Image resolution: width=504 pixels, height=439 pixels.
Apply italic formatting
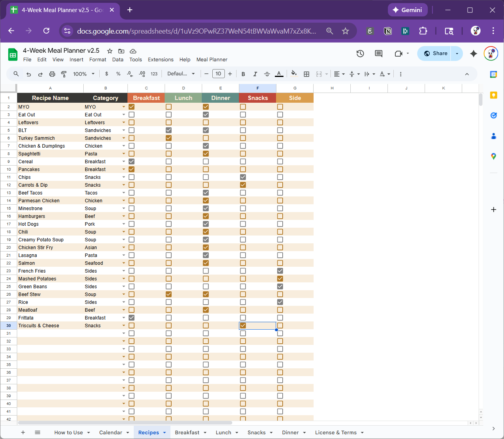[255, 73]
